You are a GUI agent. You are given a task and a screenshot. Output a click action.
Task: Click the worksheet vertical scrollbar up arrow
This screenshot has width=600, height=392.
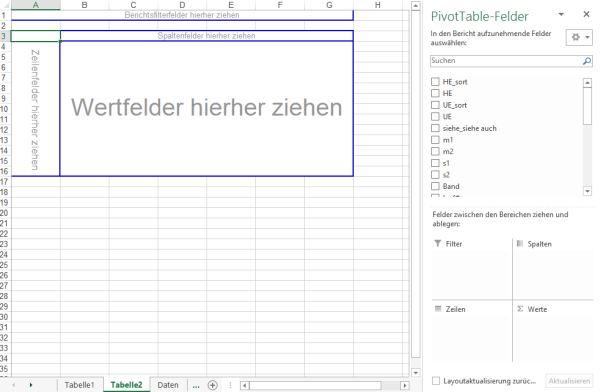416,6
